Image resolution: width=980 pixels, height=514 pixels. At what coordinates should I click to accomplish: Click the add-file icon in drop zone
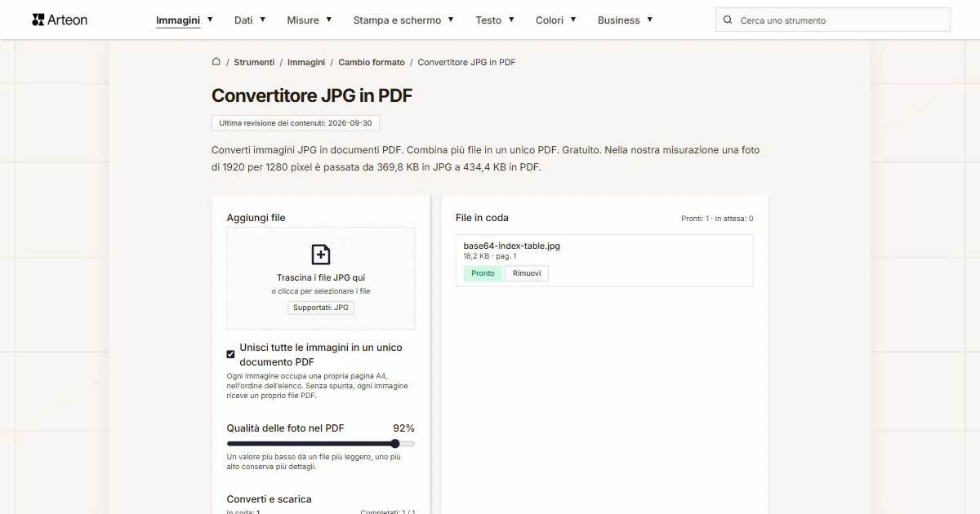click(321, 254)
